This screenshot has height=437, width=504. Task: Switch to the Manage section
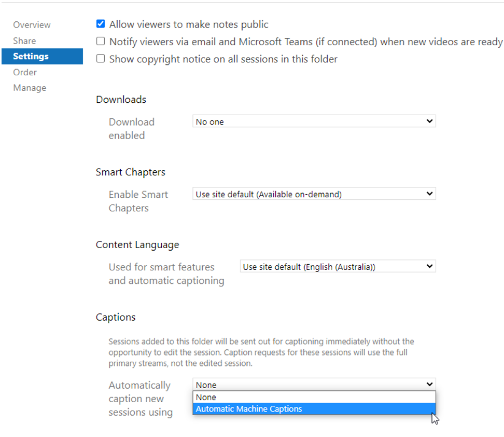click(x=30, y=88)
